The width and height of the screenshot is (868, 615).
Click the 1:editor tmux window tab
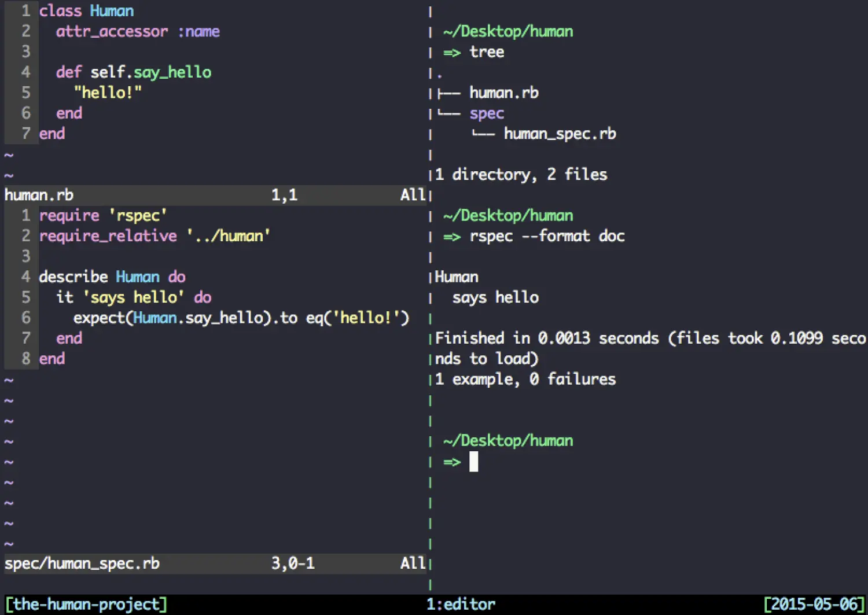coord(461,604)
